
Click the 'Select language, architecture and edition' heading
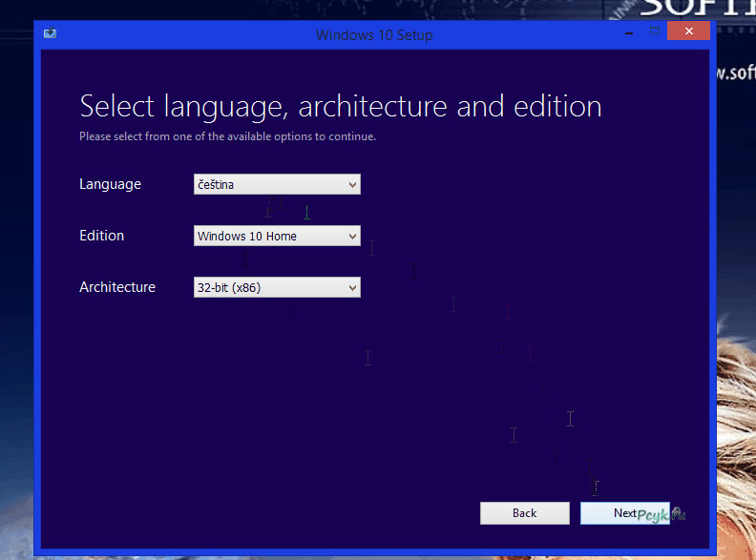pos(341,107)
